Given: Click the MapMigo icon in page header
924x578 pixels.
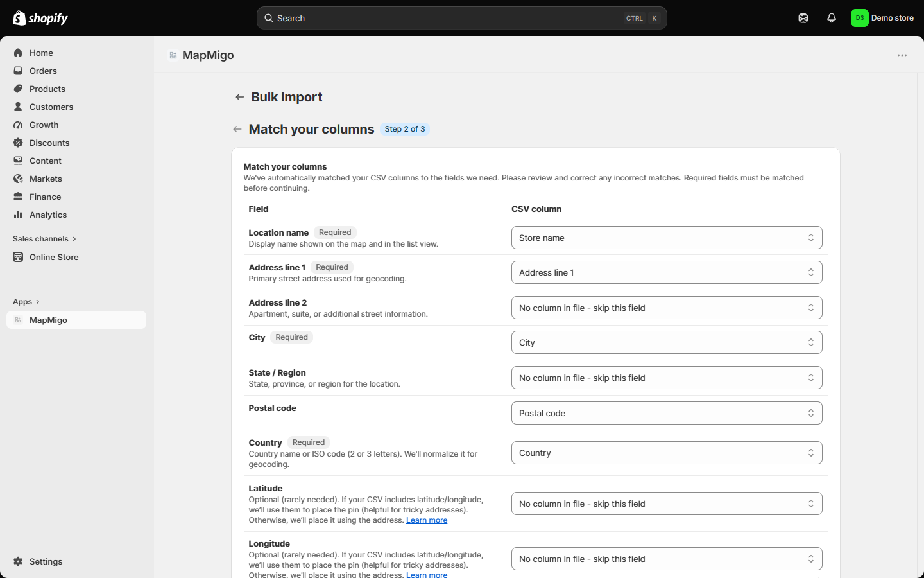Looking at the screenshot, I should click(173, 55).
